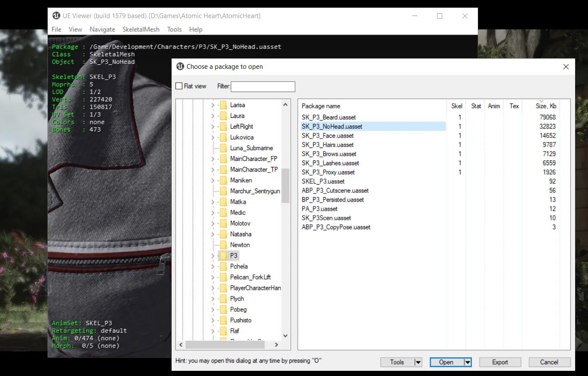The image size is (588, 376).
Task: Click the Pushisto folder icon
Action: point(223,320)
